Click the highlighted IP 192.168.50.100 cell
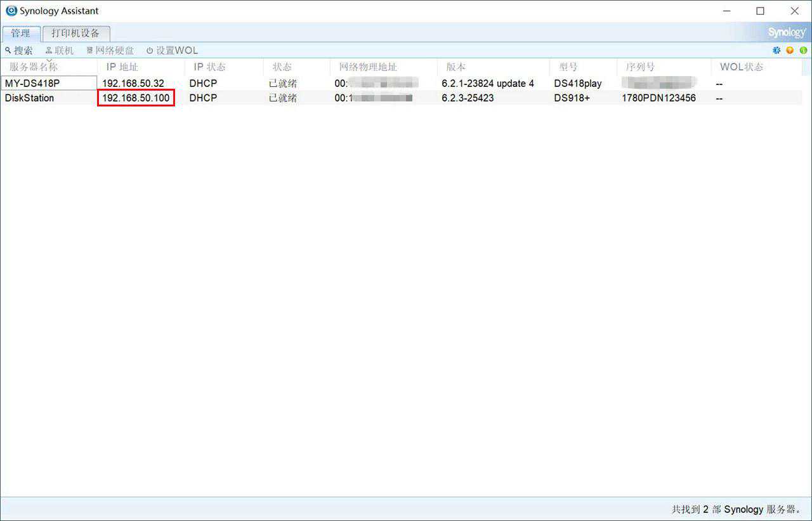 (136, 98)
